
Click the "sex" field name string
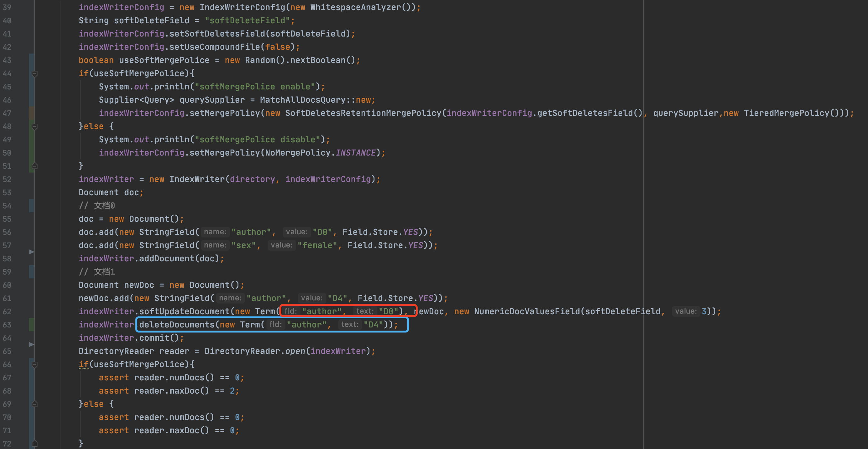pyautogui.click(x=244, y=245)
